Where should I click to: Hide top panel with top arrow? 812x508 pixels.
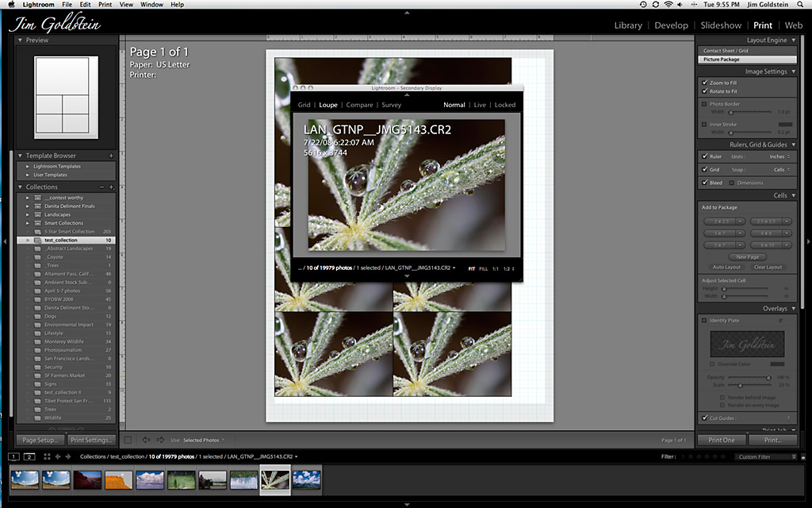(407, 13)
